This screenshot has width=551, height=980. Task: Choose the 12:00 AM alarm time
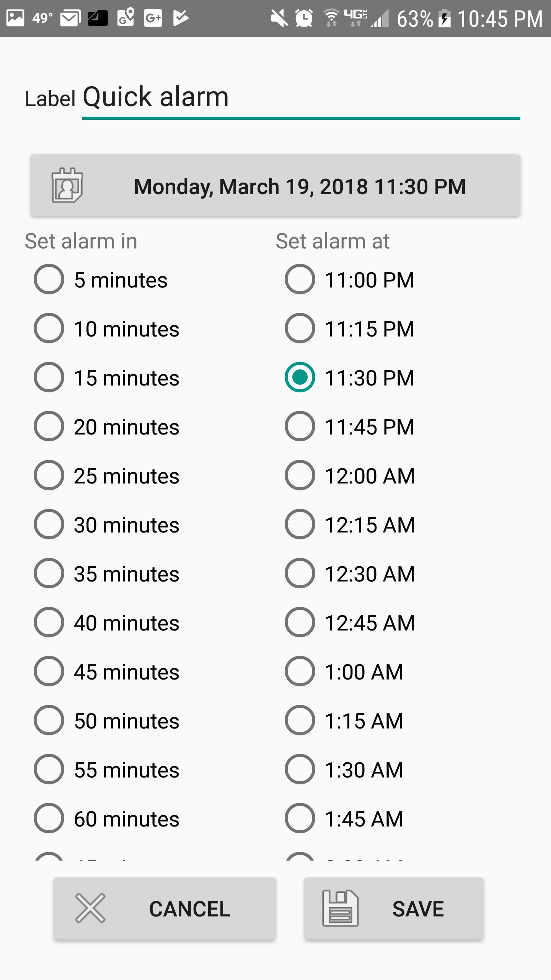pos(350,475)
